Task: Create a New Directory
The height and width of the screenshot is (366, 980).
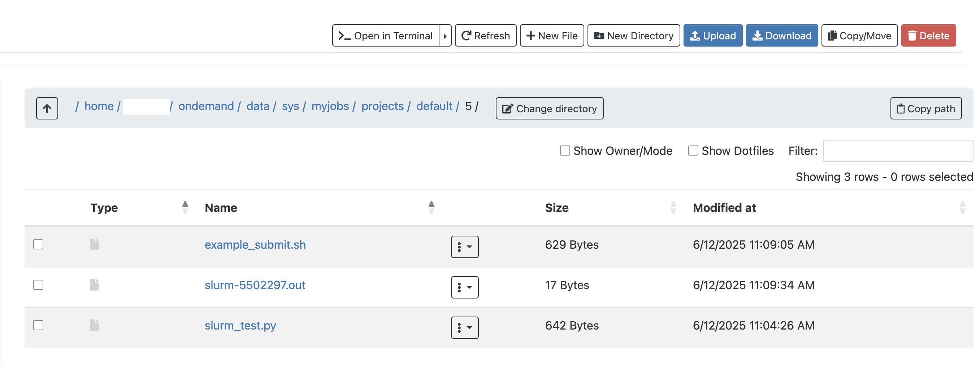Action: (633, 35)
